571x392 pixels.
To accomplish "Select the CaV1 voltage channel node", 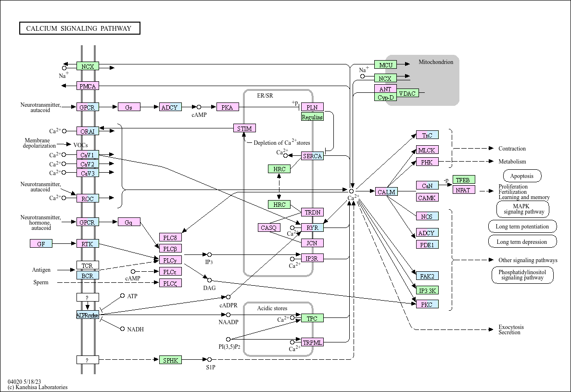I will [88, 155].
